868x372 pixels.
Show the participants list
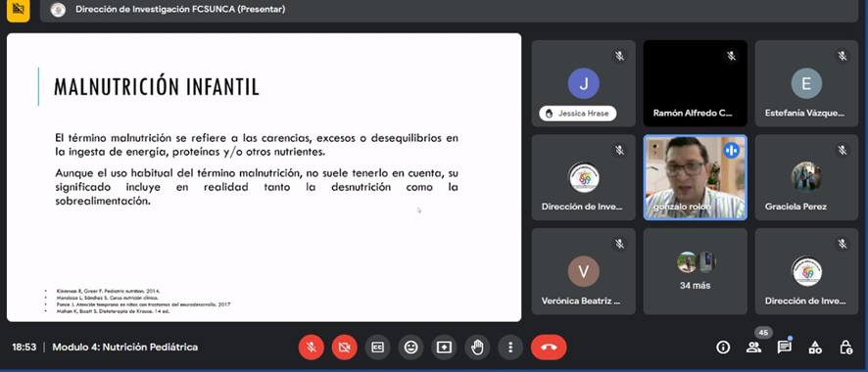tap(753, 348)
